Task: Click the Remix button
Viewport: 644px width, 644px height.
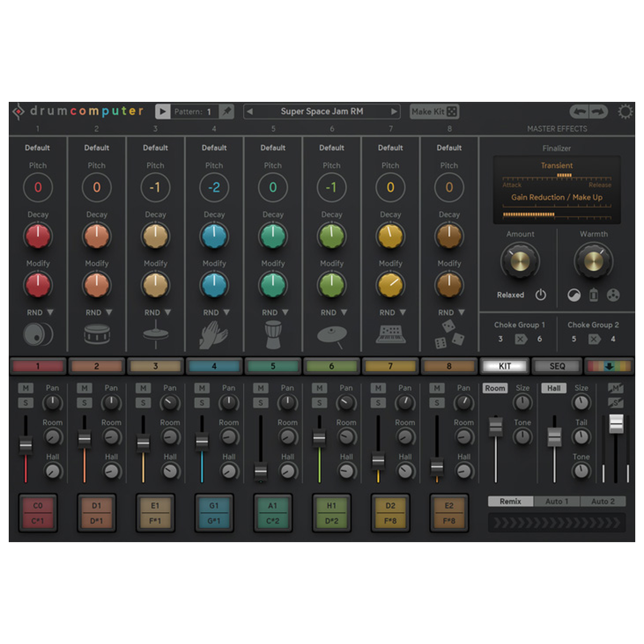Action: click(510, 501)
